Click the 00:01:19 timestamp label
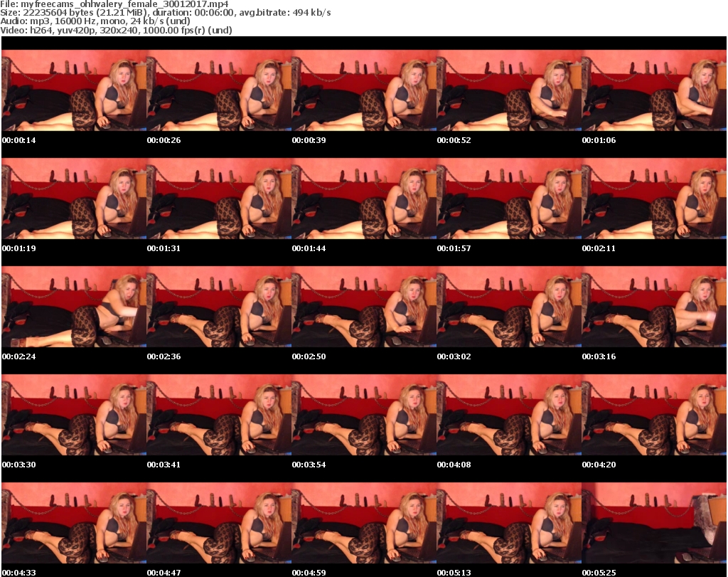 tap(19, 248)
